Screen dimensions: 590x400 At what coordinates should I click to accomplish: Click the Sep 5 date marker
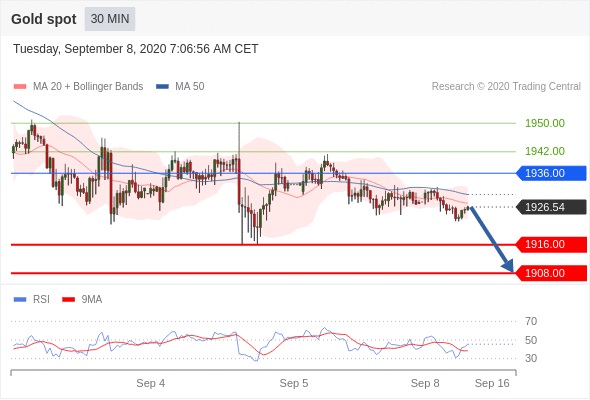click(294, 383)
